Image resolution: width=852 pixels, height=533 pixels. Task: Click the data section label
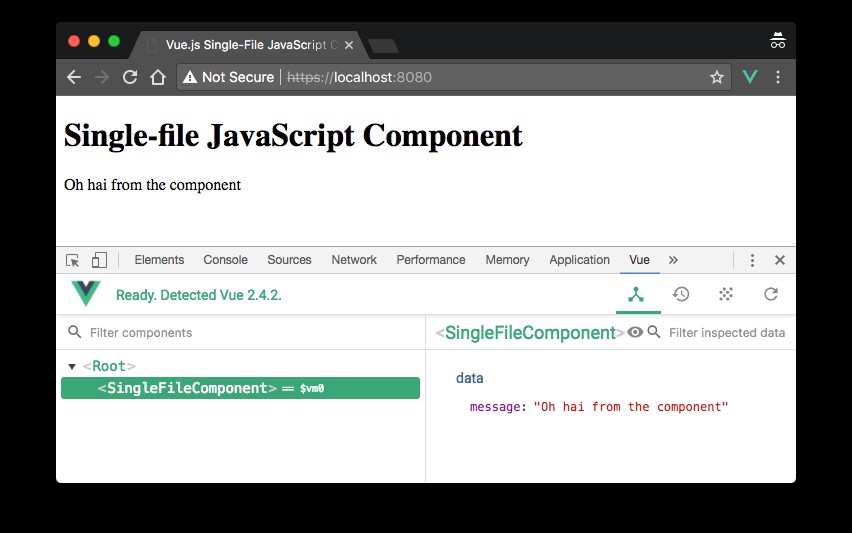click(469, 378)
